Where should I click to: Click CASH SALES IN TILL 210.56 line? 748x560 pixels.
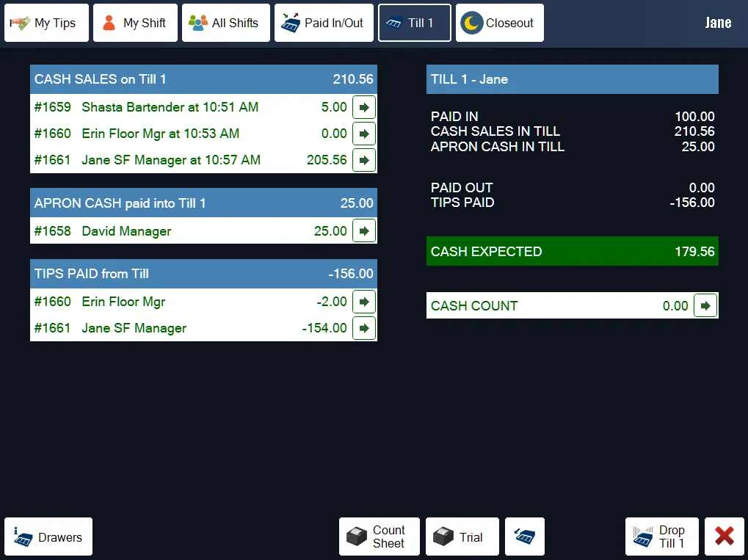pyautogui.click(x=573, y=131)
